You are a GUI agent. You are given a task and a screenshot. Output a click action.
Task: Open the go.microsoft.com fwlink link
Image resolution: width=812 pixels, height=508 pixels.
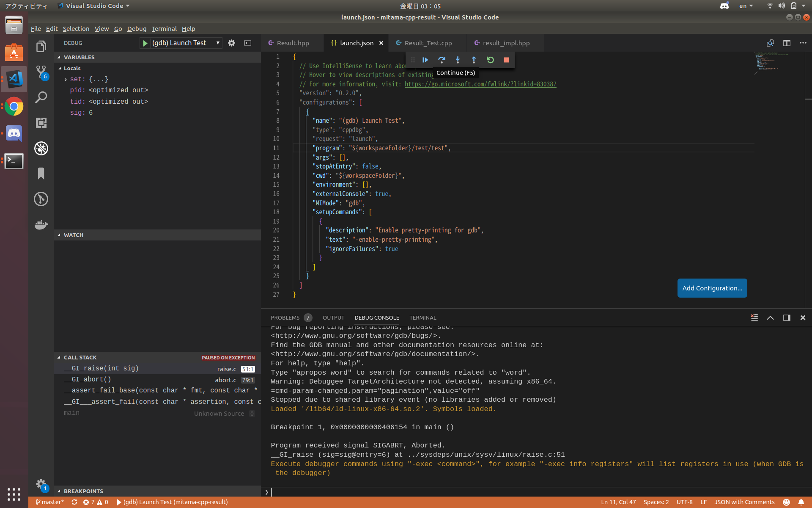480,84
